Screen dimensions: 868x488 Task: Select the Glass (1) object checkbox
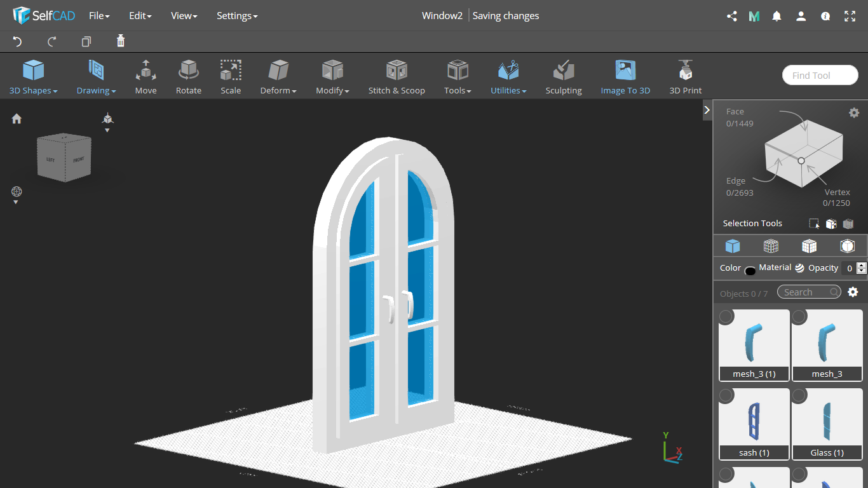pos(799,395)
